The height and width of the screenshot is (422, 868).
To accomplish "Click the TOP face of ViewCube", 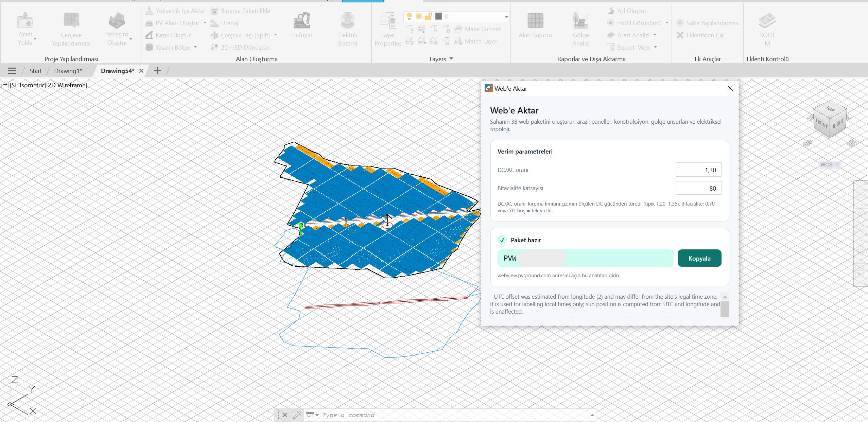I will coord(830,109).
